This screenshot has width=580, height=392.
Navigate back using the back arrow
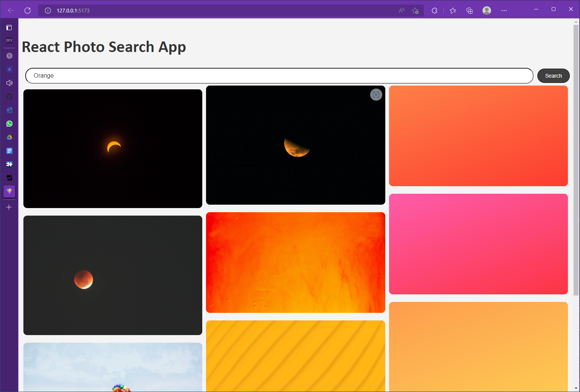[11, 10]
